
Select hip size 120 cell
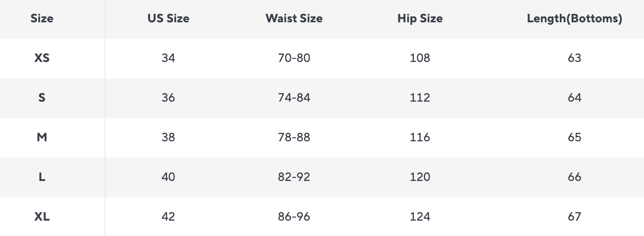coord(420,177)
